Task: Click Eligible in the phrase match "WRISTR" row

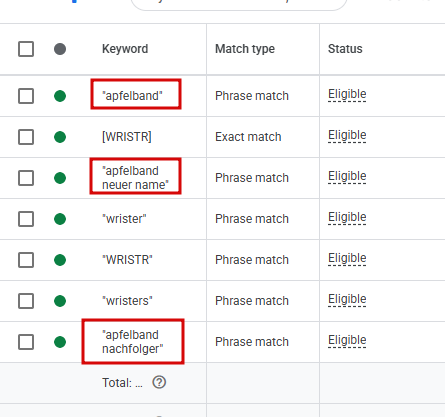Action: (x=347, y=259)
